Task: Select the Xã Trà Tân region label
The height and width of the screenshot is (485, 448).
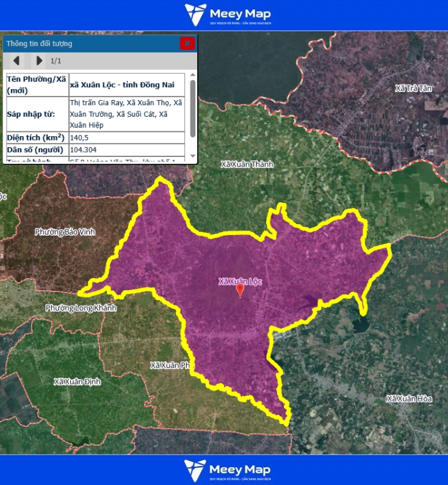Action: (x=413, y=89)
